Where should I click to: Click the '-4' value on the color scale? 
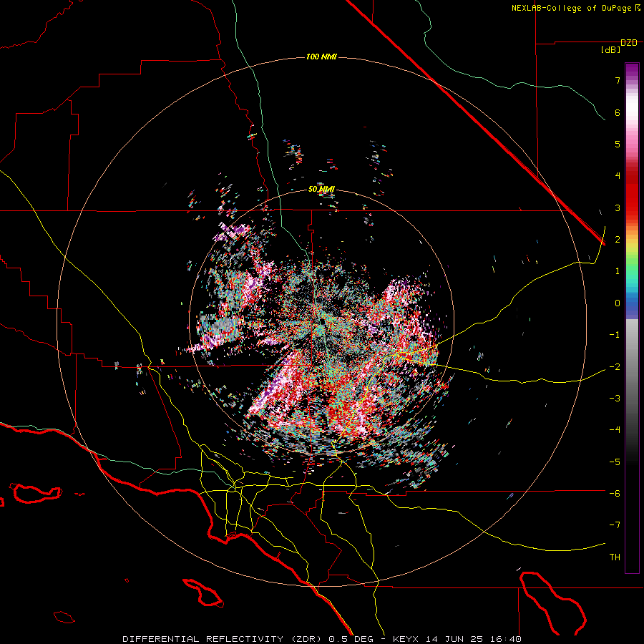(x=615, y=430)
